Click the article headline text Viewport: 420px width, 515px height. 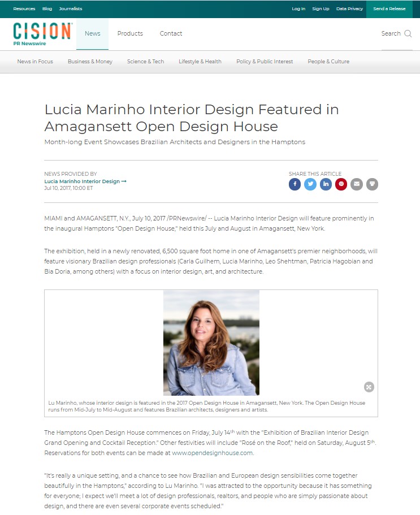pyautogui.click(x=192, y=118)
